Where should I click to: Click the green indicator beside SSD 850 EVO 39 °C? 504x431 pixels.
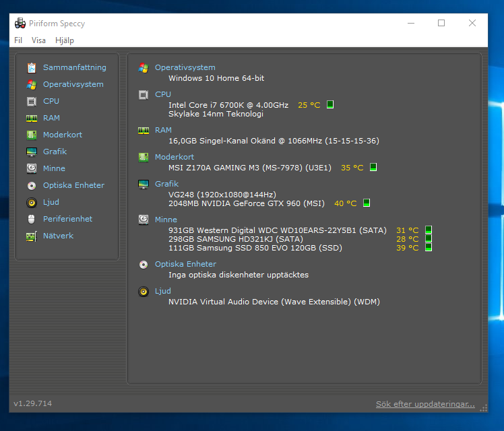429,247
